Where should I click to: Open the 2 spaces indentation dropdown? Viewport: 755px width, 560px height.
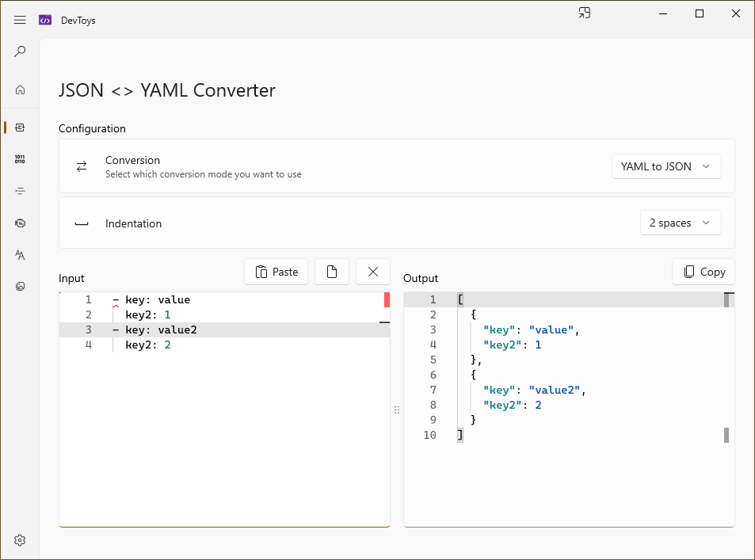pos(680,223)
